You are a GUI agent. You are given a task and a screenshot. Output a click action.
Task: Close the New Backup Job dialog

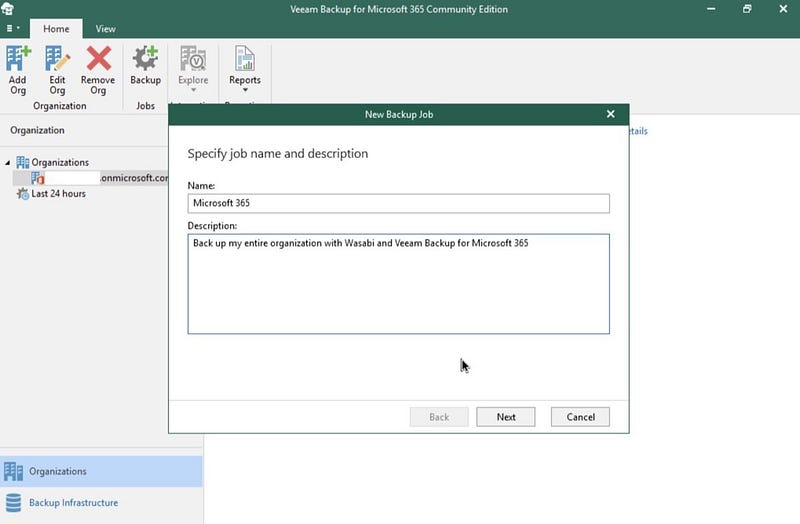(611, 114)
